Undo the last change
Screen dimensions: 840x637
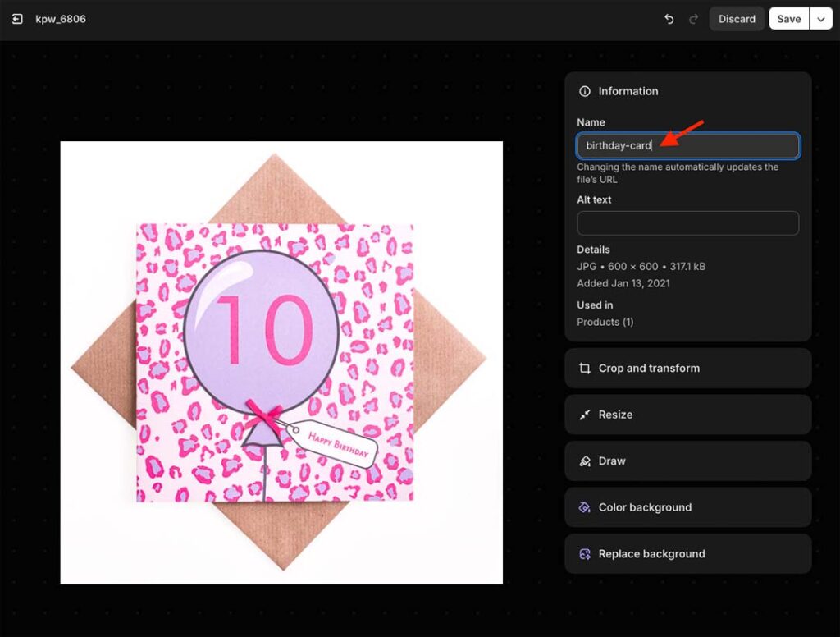click(669, 20)
